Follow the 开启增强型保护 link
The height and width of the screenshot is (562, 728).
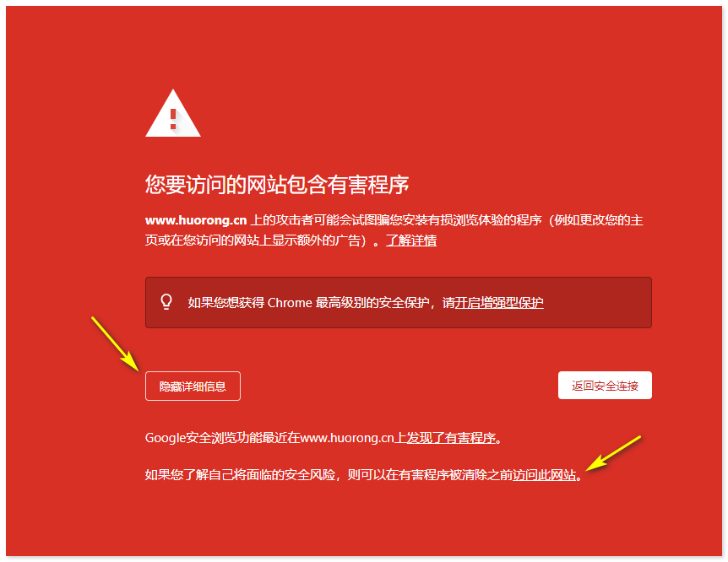pos(498,303)
